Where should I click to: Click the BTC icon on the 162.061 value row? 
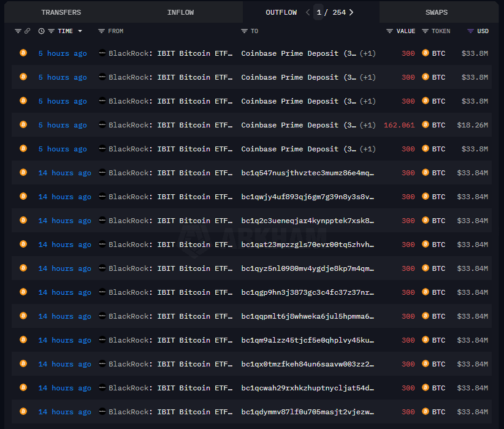click(425, 124)
